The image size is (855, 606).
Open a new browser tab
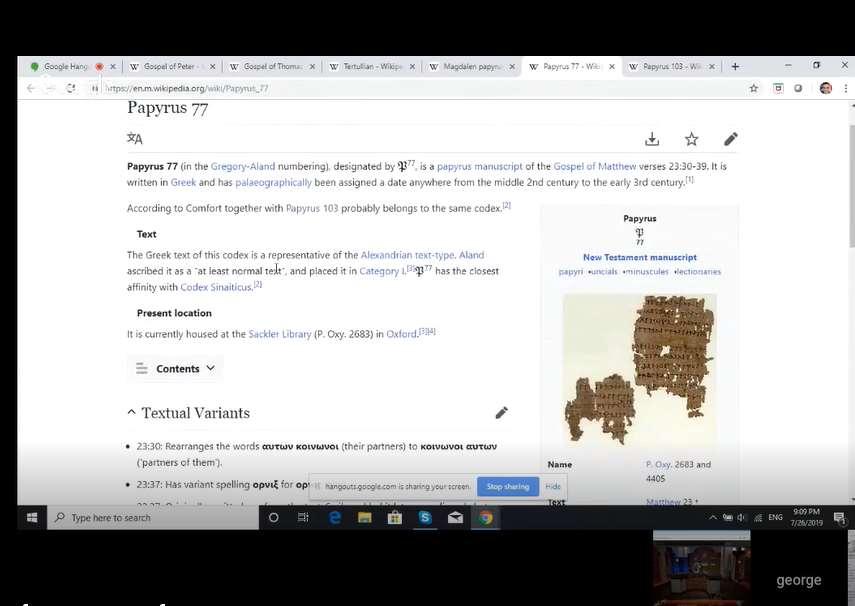(735, 66)
